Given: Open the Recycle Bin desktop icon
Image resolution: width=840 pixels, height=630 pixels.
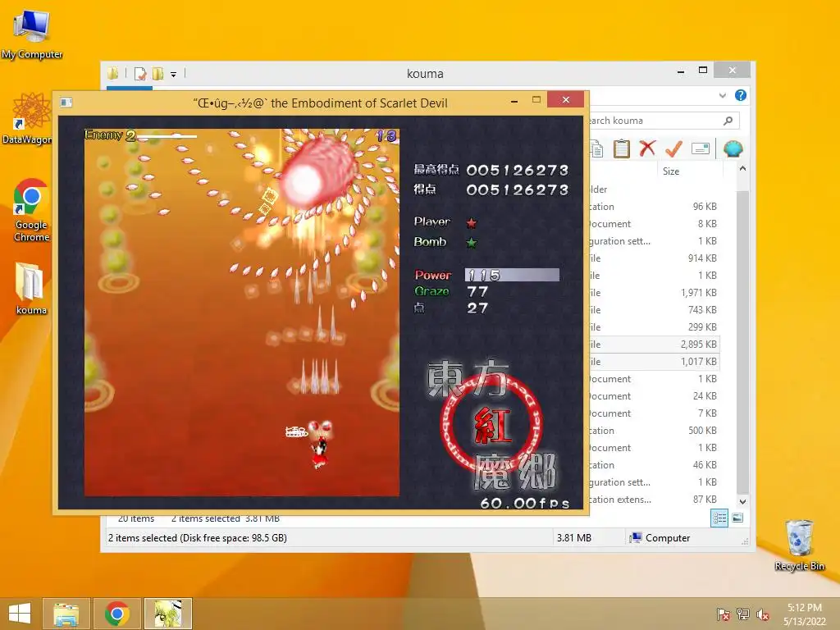Looking at the screenshot, I should click(799, 545).
